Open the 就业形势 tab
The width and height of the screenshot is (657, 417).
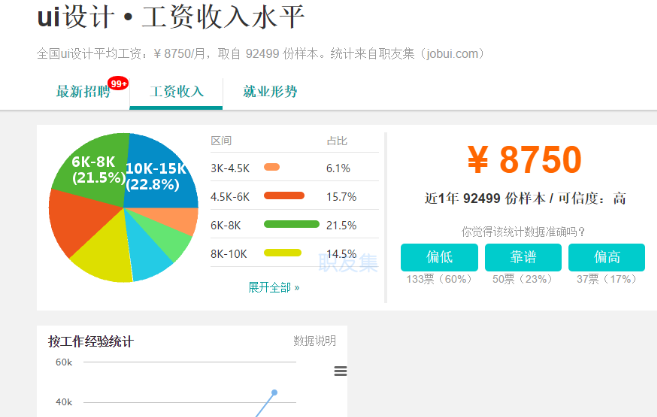270,91
